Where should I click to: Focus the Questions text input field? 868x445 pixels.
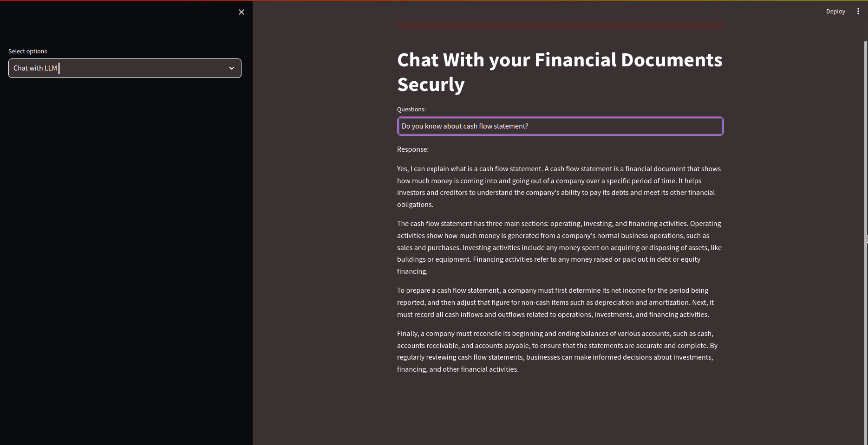click(560, 126)
